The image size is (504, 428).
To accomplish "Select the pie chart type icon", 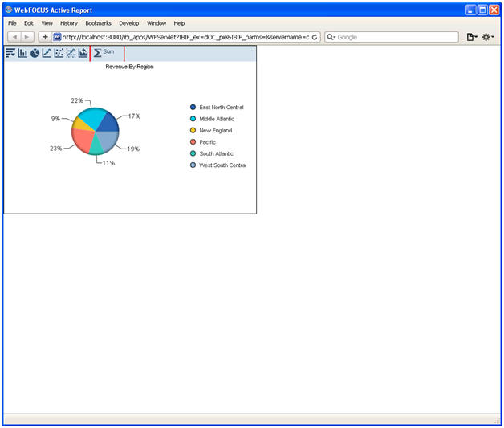I will (35, 53).
